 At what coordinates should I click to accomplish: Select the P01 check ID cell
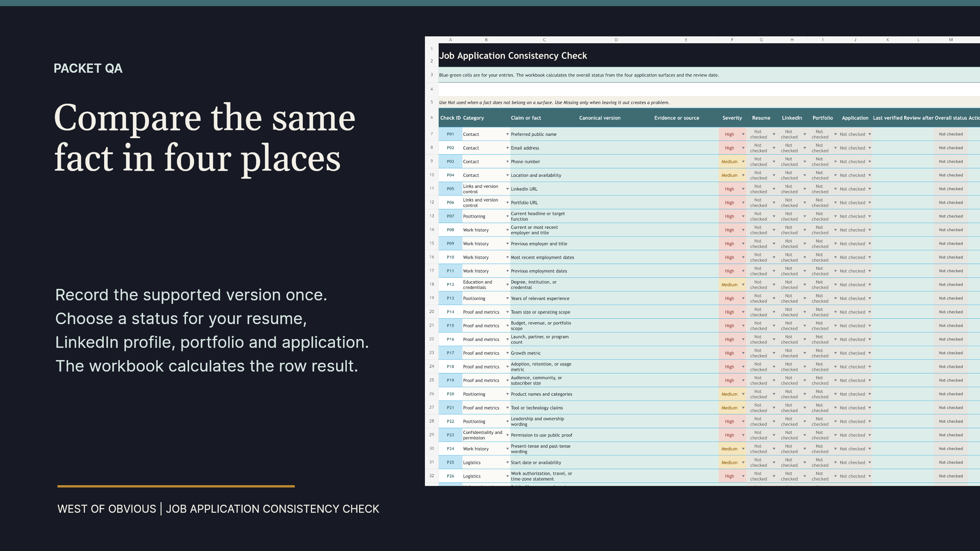[x=450, y=134]
